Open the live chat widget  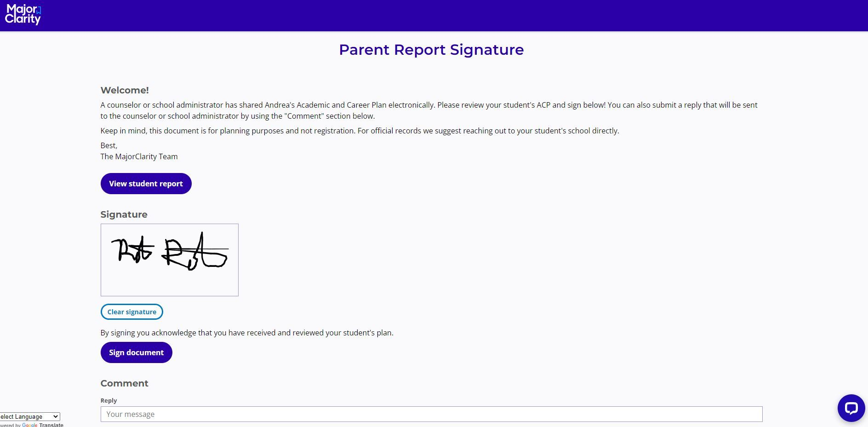click(851, 408)
